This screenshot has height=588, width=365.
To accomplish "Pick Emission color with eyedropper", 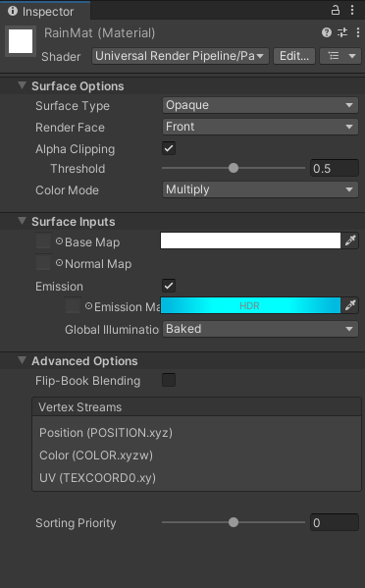I will [350, 305].
